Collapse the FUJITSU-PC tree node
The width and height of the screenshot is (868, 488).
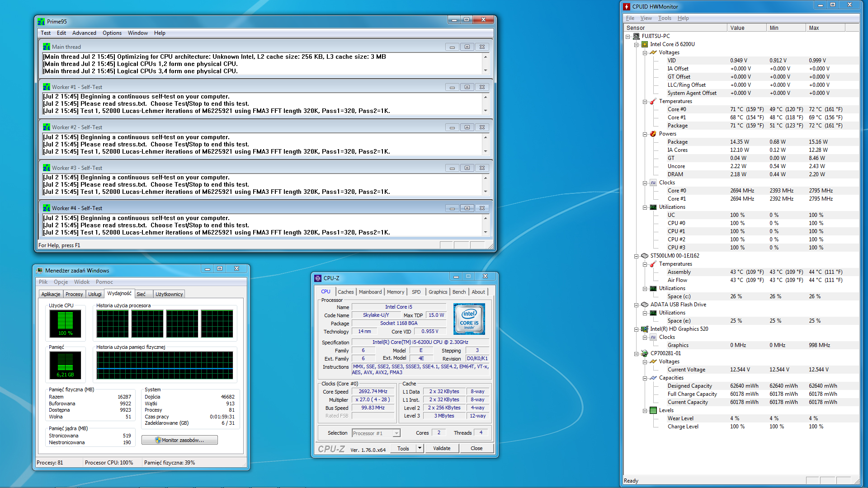628,37
